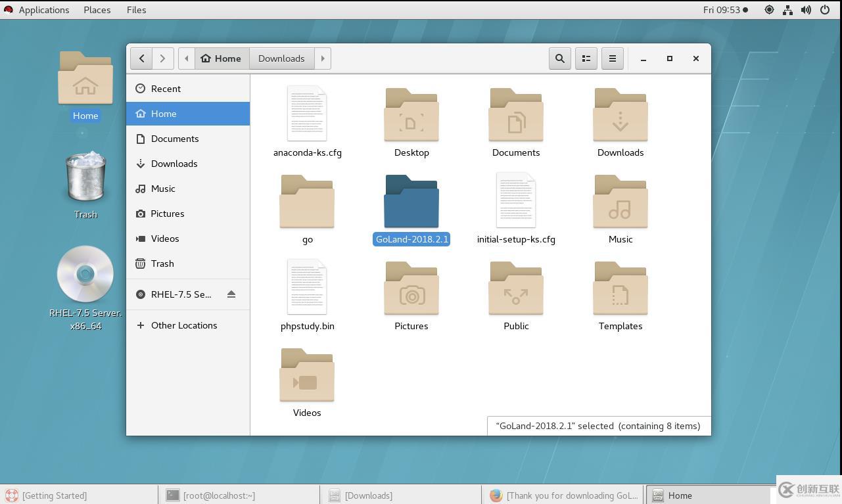This screenshot has height=504, width=842.
Task: Click the Home path bar button
Action: point(222,58)
